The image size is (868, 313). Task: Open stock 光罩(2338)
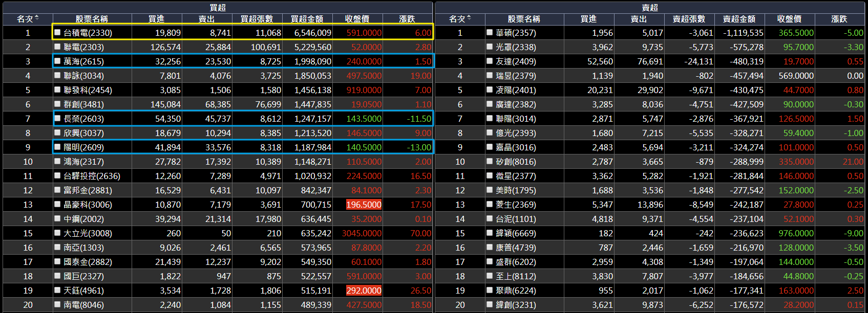point(516,47)
